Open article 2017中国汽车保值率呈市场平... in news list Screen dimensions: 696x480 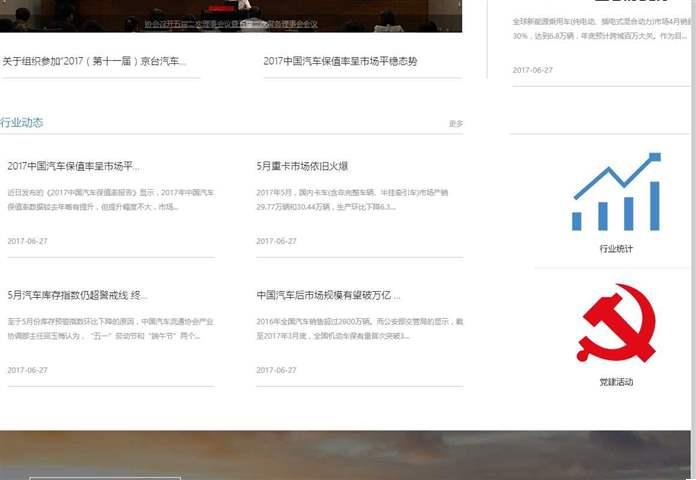click(73, 166)
